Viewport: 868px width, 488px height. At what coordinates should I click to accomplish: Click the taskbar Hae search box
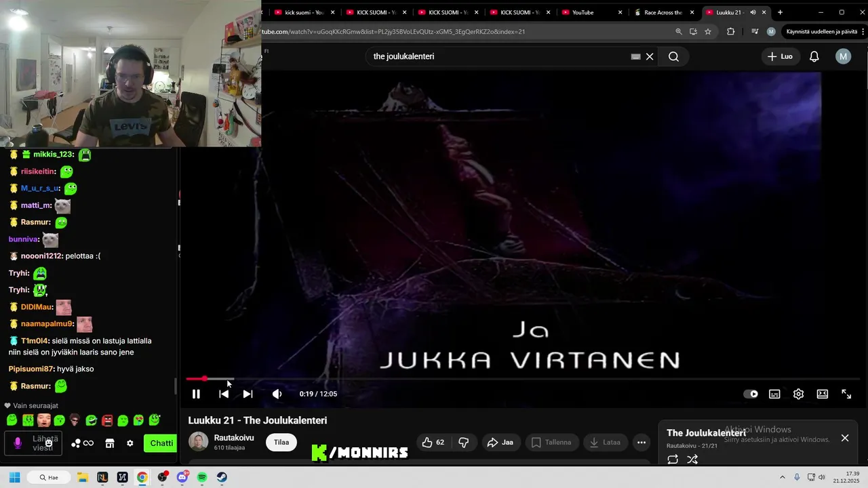(48, 477)
